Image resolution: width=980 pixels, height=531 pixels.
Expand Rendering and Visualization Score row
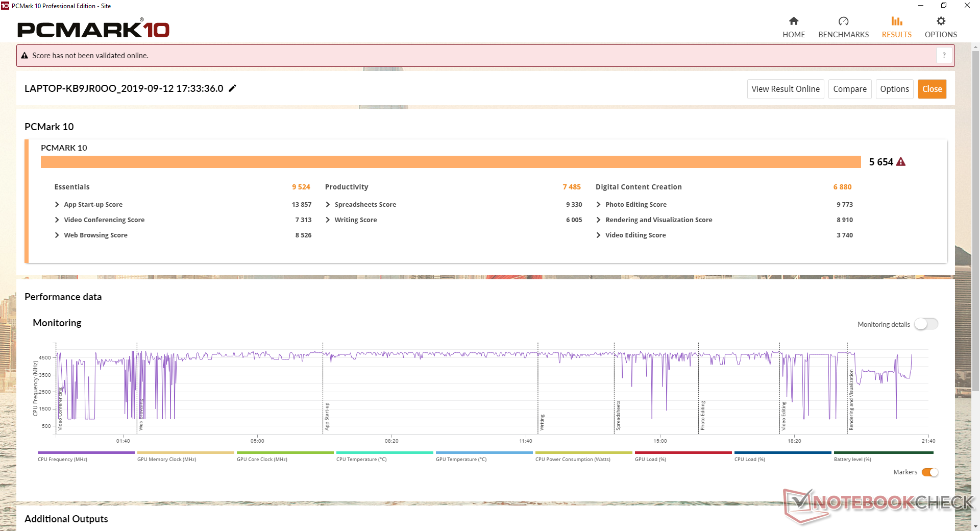pos(598,220)
